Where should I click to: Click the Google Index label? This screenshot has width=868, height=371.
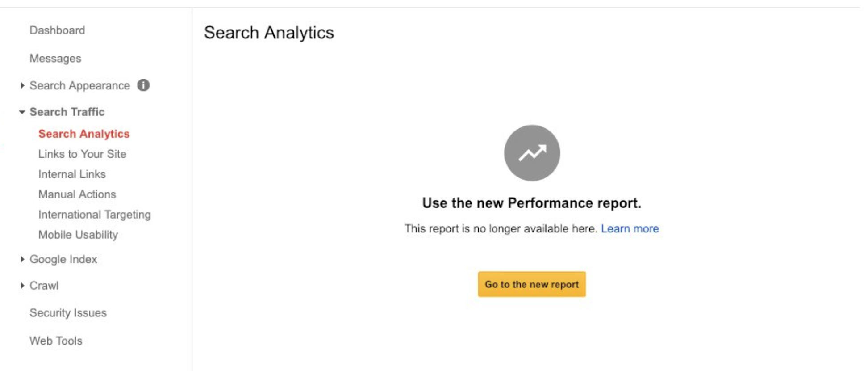tap(63, 259)
